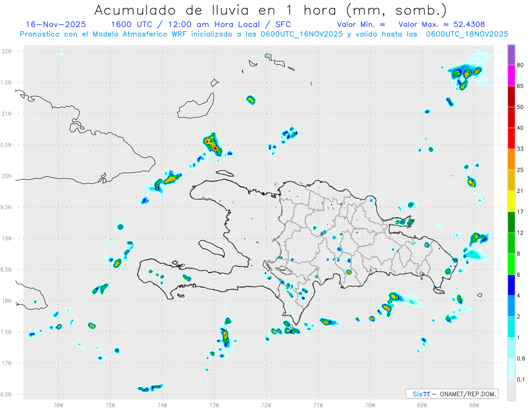Click the '50' color scale label
The height and width of the screenshot is (411, 532).
click(520, 107)
